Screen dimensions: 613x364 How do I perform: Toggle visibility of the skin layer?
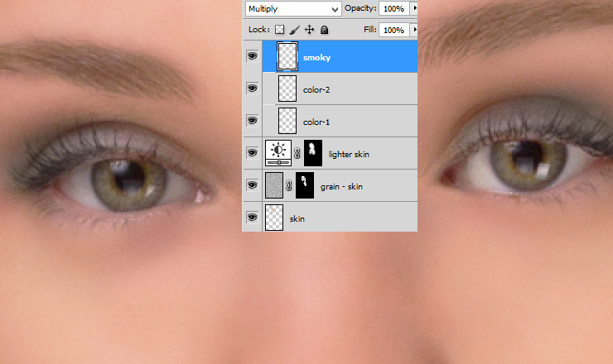[x=252, y=218]
